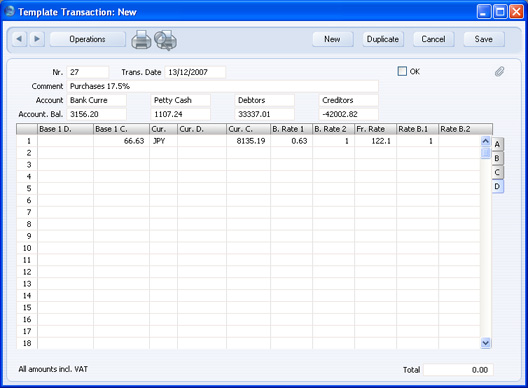Select row number 18 header
The image size is (528, 388).
coord(27,343)
